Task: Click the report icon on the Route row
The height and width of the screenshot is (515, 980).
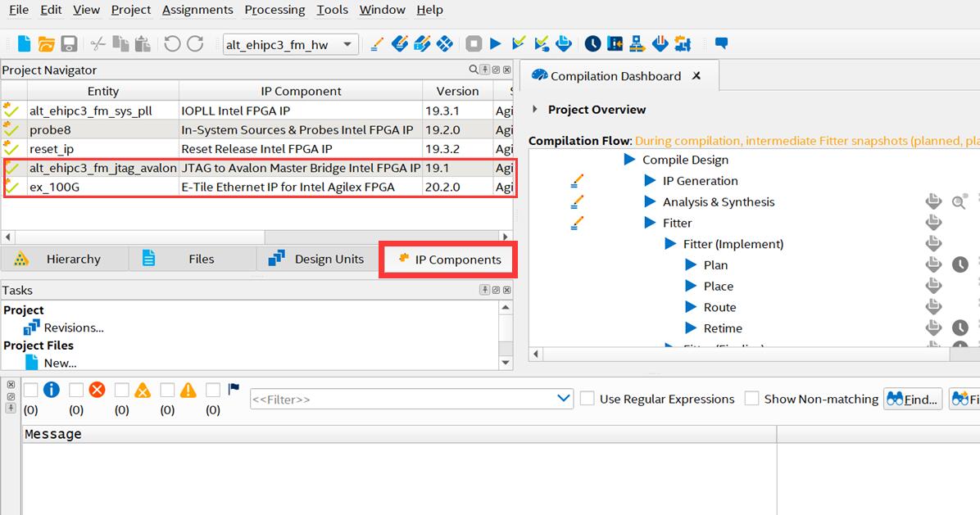Action: tap(933, 306)
